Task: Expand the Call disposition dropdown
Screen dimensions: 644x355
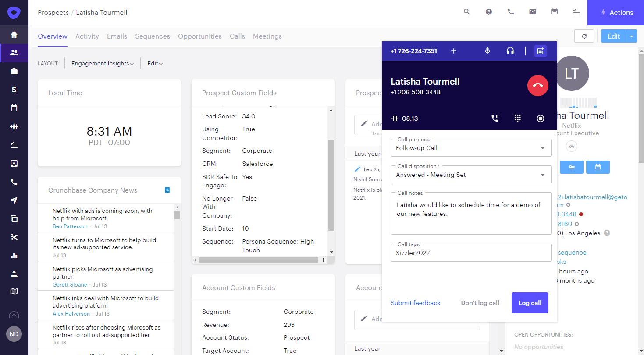Action: tap(471, 175)
